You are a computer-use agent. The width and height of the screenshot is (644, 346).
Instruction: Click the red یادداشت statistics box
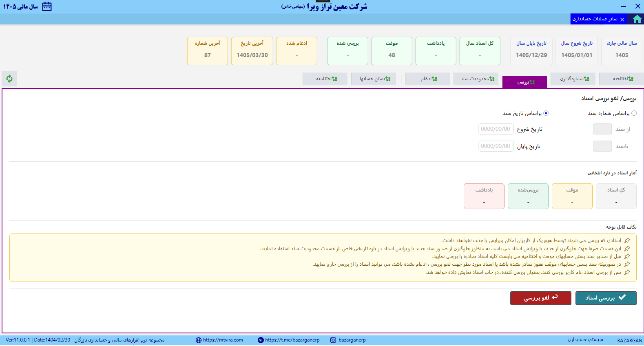pyautogui.click(x=484, y=196)
